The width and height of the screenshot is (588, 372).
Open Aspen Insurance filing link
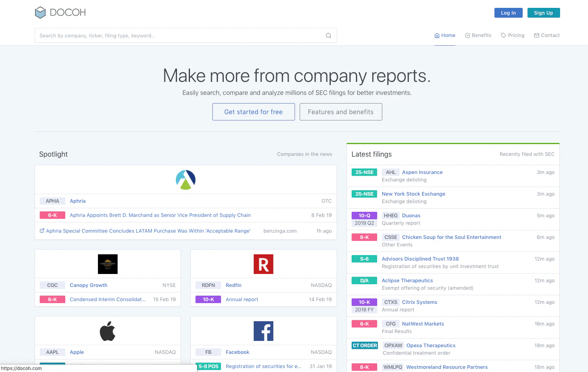tap(422, 172)
